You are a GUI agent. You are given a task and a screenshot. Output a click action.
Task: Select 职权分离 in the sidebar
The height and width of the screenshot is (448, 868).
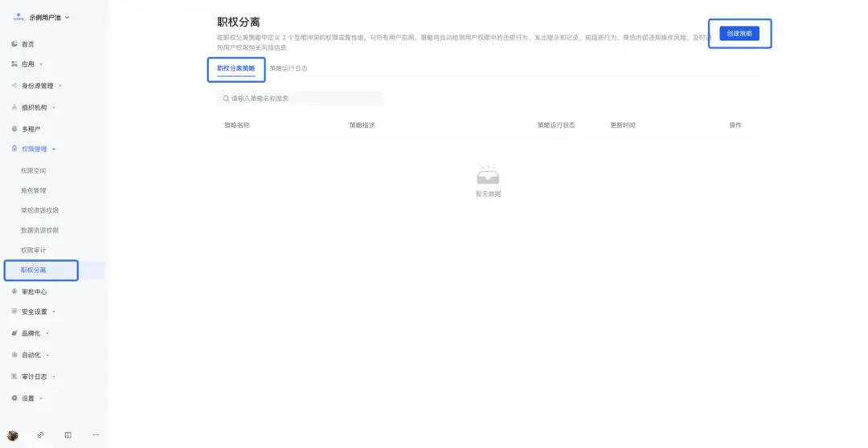click(33, 271)
